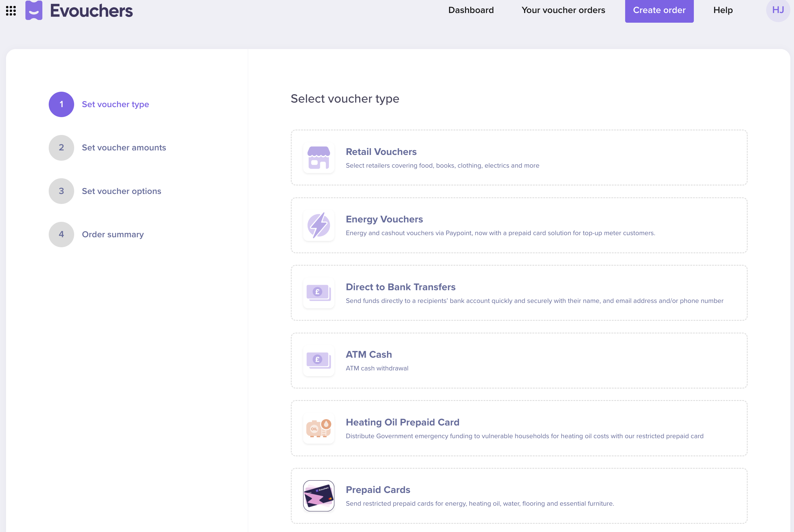
Task: Open the Help menu item
Action: click(723, 10)
